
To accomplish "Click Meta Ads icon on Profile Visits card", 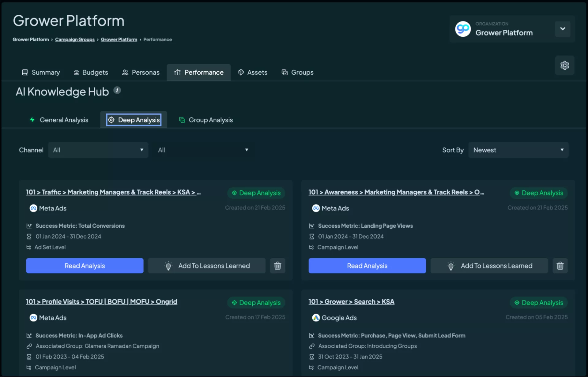I will pyautogui.click(x=33, y=318).
